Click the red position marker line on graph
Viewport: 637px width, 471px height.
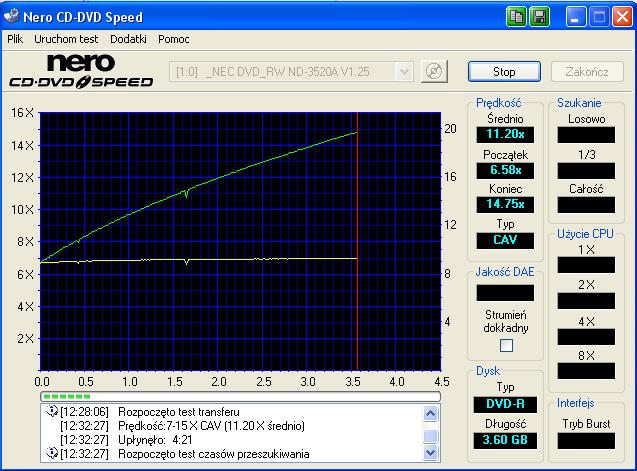pyautogui.click(x=357, y=241)
